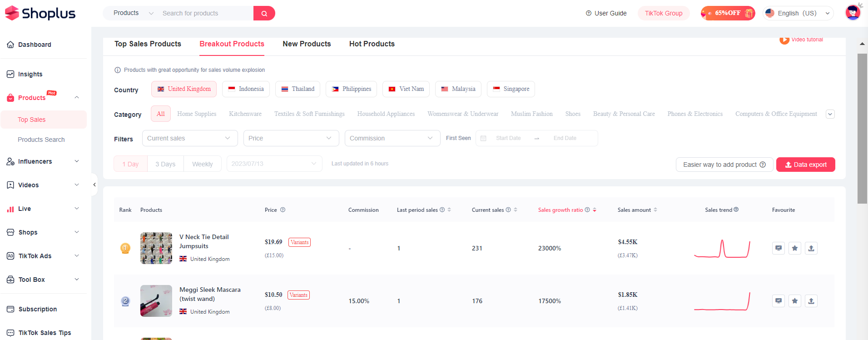Click the First Seen calendar icon
Screen dimensions: 868x340
click(x=483, y=138)
